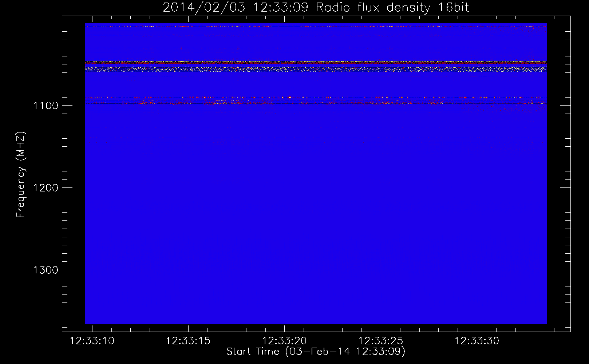Click the 1300 frequency tick label
Viewport: 589px width, 364px height.
pyautogui.click(x=46, y=270)
